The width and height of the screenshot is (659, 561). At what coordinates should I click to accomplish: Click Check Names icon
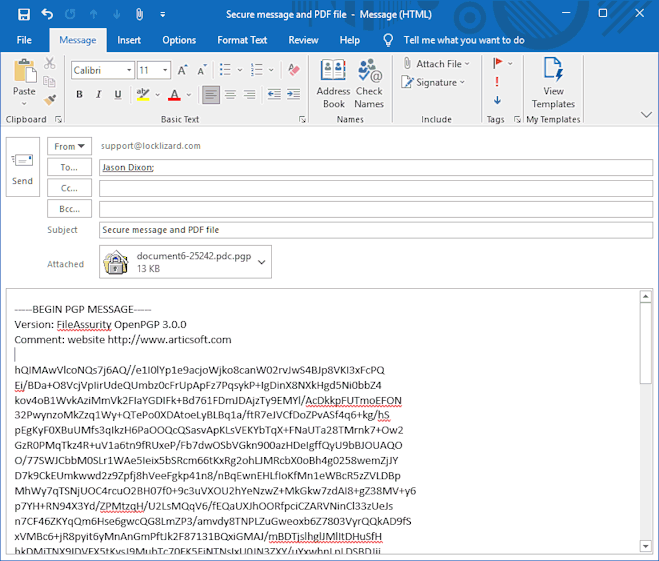coord(369,84)
